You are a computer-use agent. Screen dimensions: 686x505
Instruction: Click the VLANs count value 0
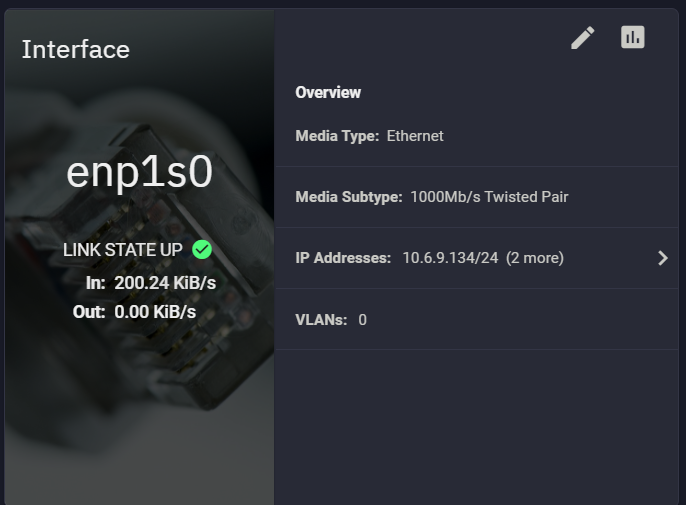(362, 320)
